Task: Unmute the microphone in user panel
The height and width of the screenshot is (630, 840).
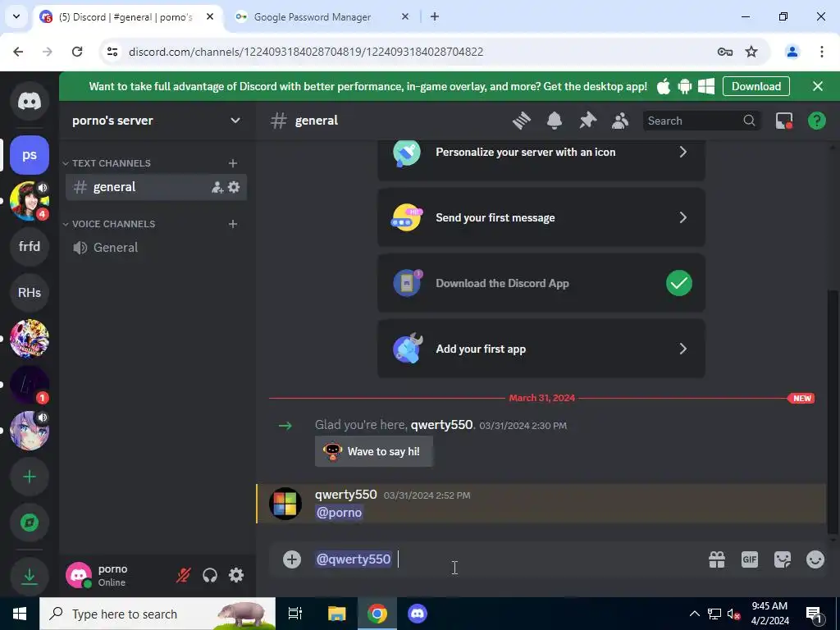Action: (x=183, y=575)
